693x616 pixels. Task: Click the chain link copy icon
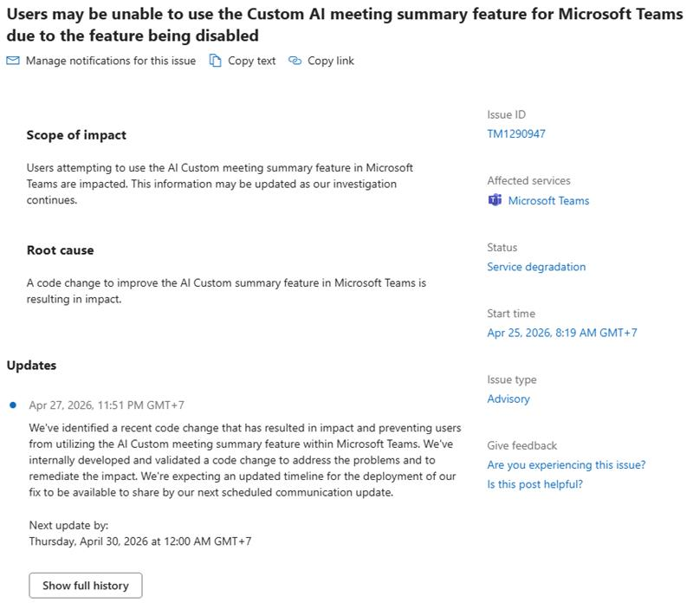click(x=295, y=61)
